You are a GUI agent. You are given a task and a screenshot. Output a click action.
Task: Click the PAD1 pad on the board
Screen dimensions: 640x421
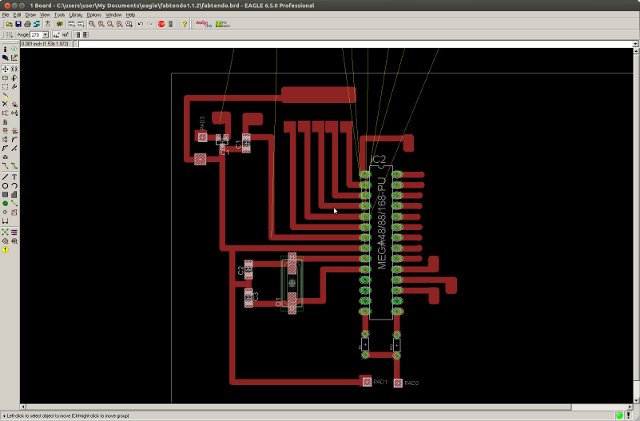click(x=367, y=381)
